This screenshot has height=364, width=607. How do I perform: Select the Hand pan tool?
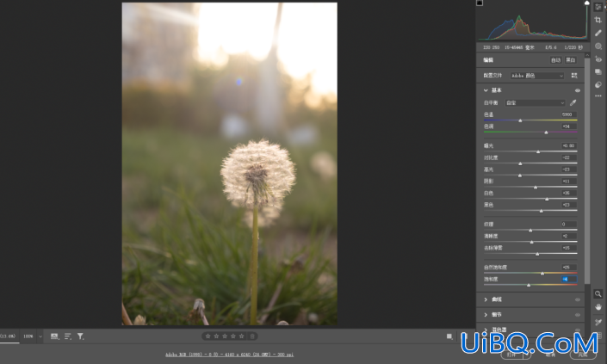coord(598,307)
